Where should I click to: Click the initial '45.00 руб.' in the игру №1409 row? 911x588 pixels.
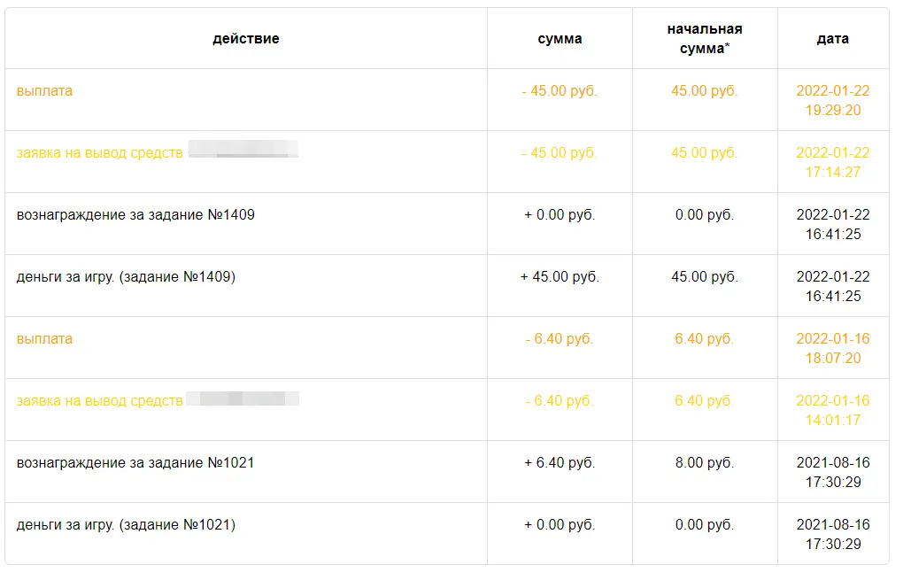(x=705, y=277)
